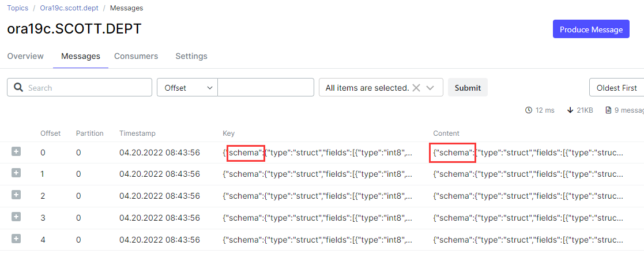Click the Key column header
This screenshot has width=644, height=253.
pyautogui.click(x=228, y=133)
